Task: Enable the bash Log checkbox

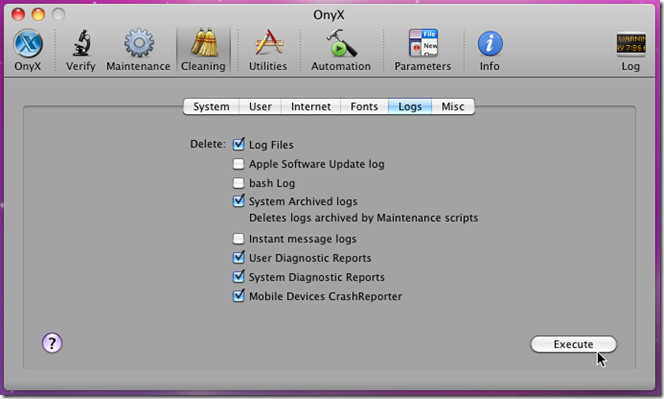Action: 238,183
